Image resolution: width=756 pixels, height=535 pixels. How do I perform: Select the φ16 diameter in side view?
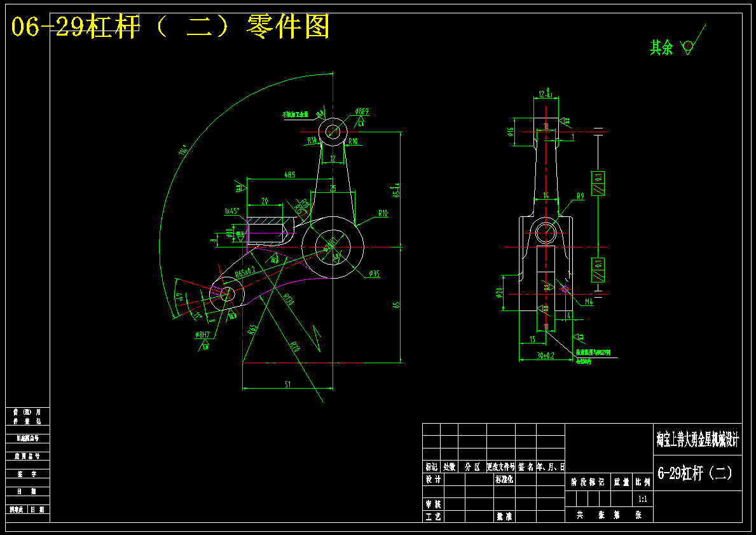tap(511, 132)
